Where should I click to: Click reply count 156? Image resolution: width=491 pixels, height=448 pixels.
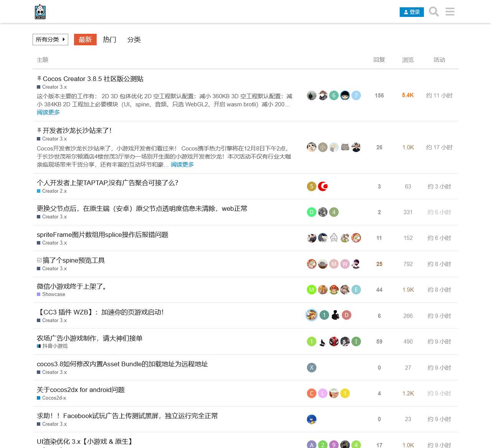pos(379,96)
